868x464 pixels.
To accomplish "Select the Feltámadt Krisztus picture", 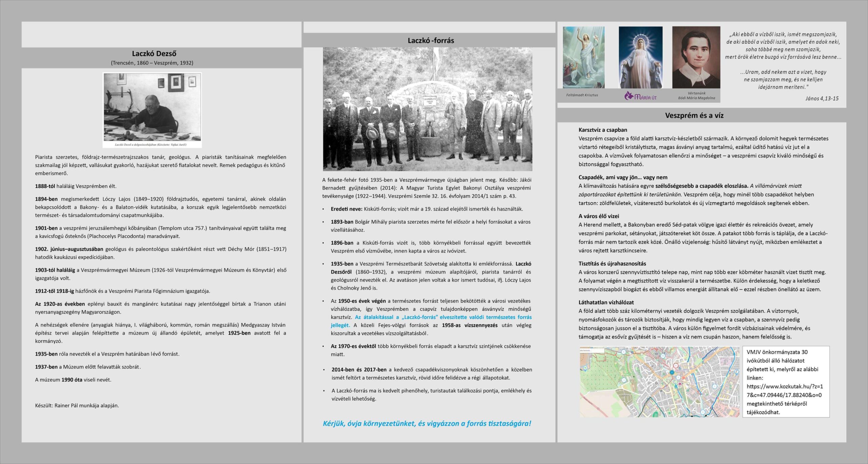I will 583,57.
